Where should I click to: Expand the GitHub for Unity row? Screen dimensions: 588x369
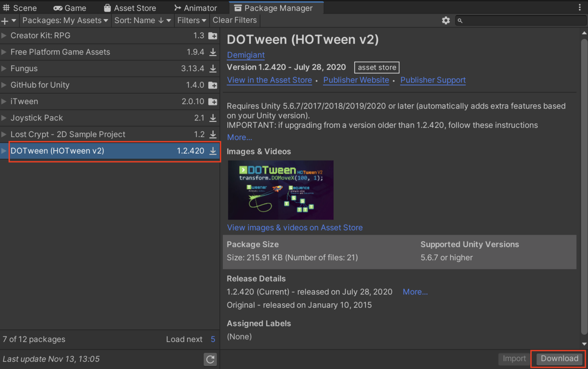tap(4, 85)
